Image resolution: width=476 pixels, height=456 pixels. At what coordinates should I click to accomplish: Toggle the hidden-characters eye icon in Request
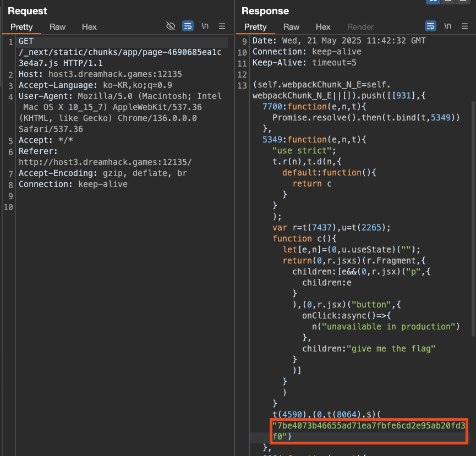pyautogui.click(x=171, y=26)
